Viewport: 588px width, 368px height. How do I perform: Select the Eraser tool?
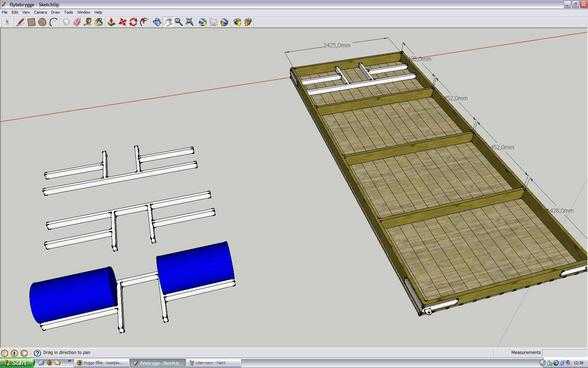point(77,22)
